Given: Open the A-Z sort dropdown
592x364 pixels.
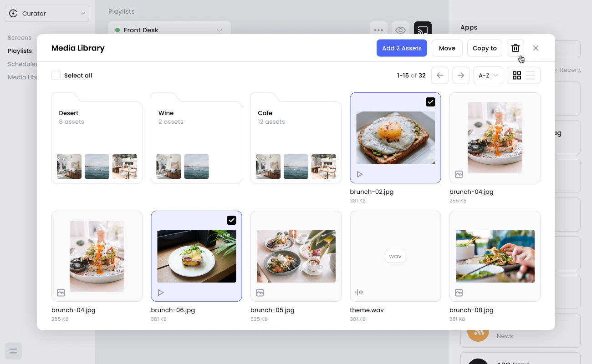Looking at the screenshot, I should point(488,76).
